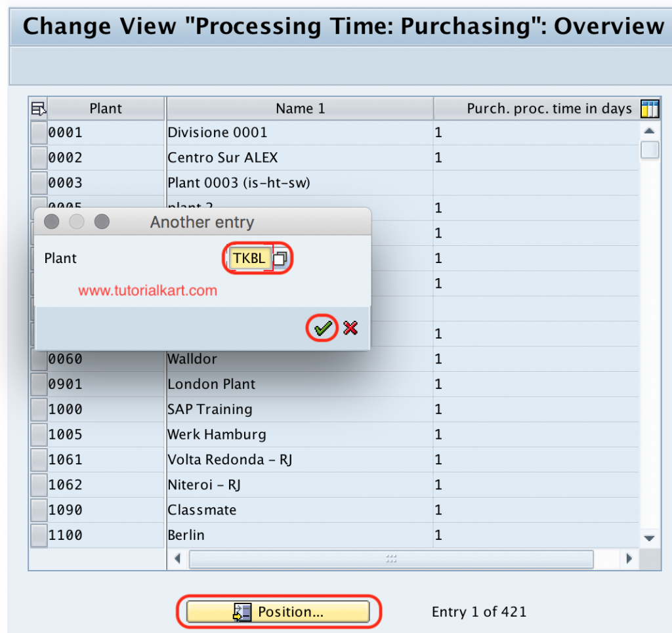This screenshot has height=633, width=672.
Task: Click the scroll up arrow icon
Action: coord(649,130)
